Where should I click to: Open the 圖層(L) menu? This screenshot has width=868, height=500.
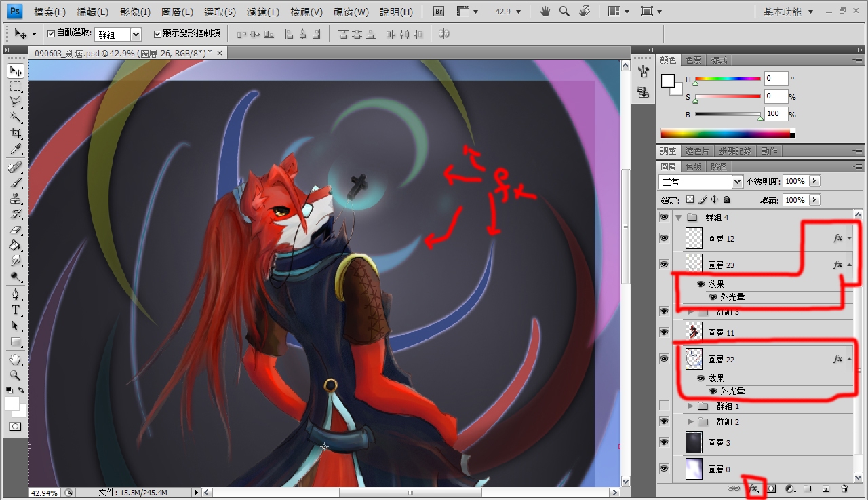(x=177, y=12)
